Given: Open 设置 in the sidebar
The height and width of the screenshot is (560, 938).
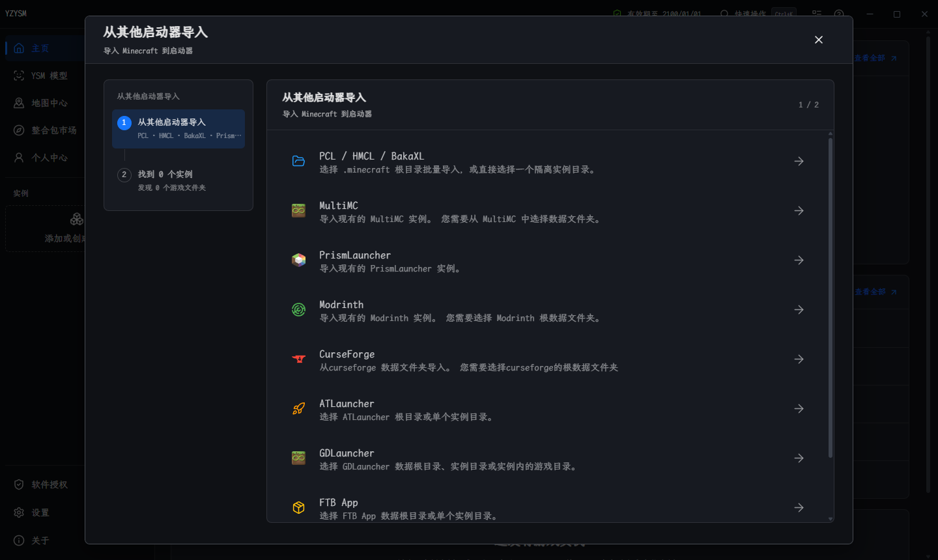Looking at the screenshot, I should pos(44,512).
